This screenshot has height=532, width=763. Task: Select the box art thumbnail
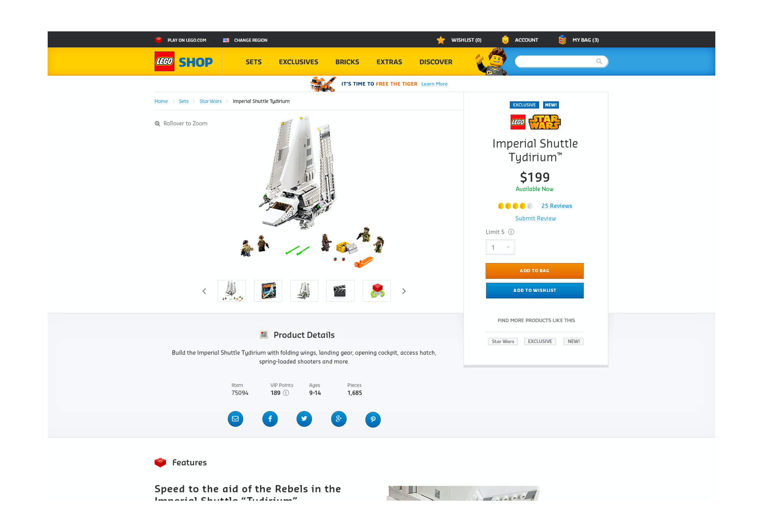268,291
